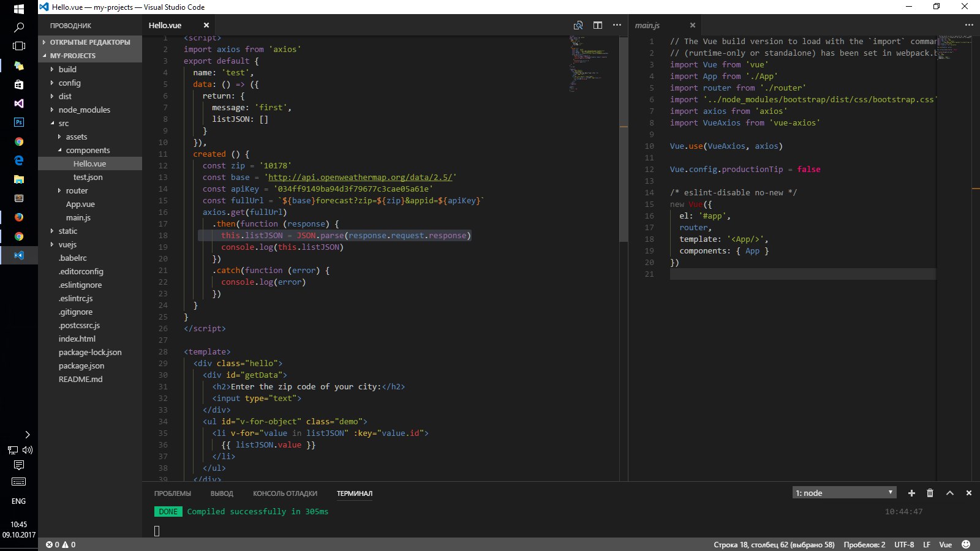Image resolution: width=980 pixels, height=551 pixels.
Task: Create a new terminal with the plus icon
Action: pyautogui.click(x=911, y=493)
